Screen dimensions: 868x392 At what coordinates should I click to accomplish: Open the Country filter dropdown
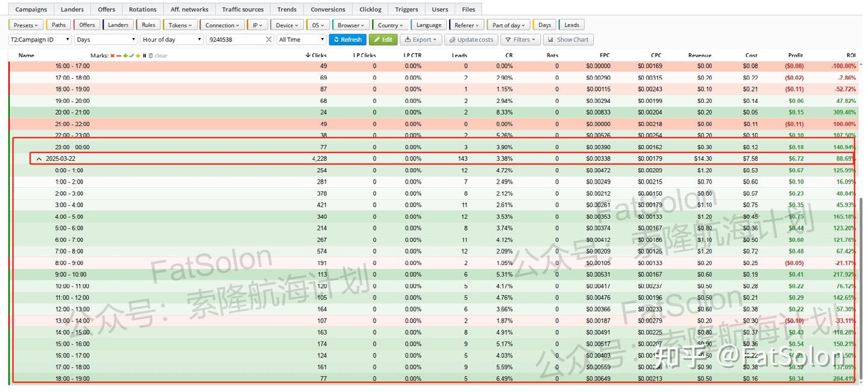pyautogui.click(x=389, y=25)
